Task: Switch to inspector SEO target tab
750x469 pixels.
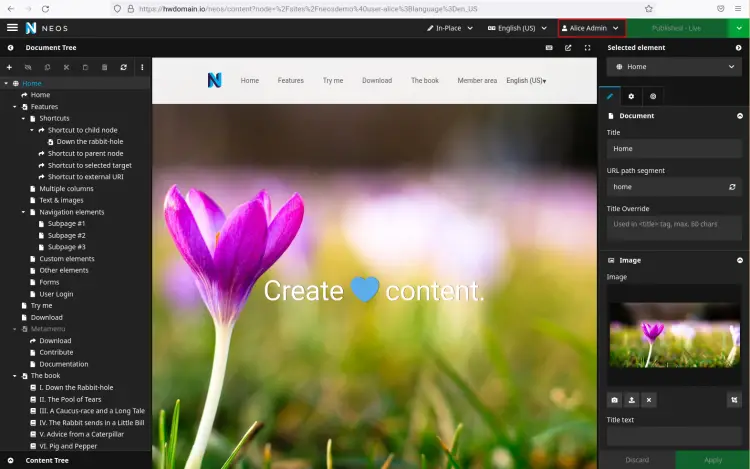Action: pos(653,96)
